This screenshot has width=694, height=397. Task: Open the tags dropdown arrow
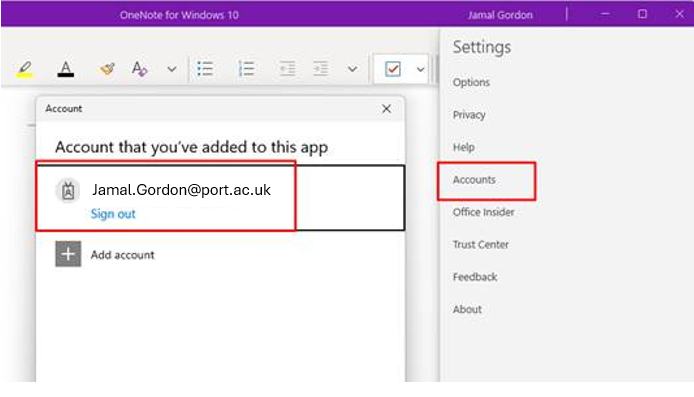[420, 69]
